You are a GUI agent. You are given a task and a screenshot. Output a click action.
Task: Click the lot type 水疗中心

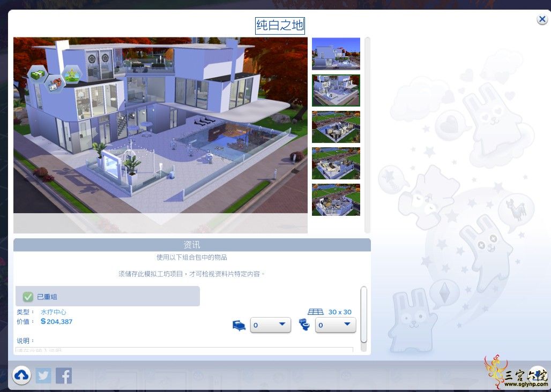53,312
